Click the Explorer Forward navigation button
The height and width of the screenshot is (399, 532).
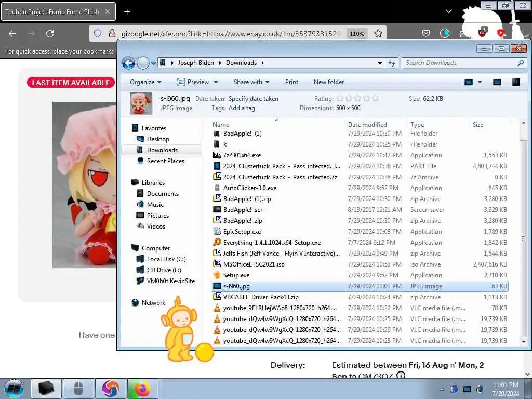[143, 63]
